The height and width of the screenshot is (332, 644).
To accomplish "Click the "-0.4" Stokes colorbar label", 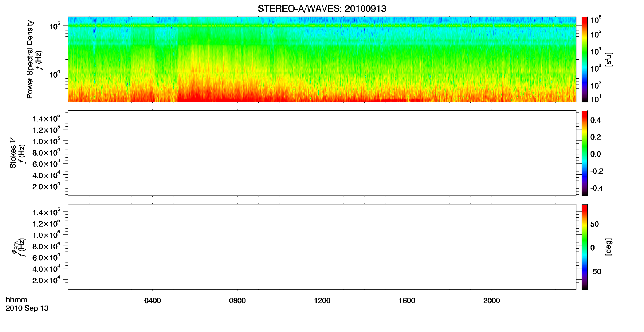I will pyautogui.click(x=597, y=188).
